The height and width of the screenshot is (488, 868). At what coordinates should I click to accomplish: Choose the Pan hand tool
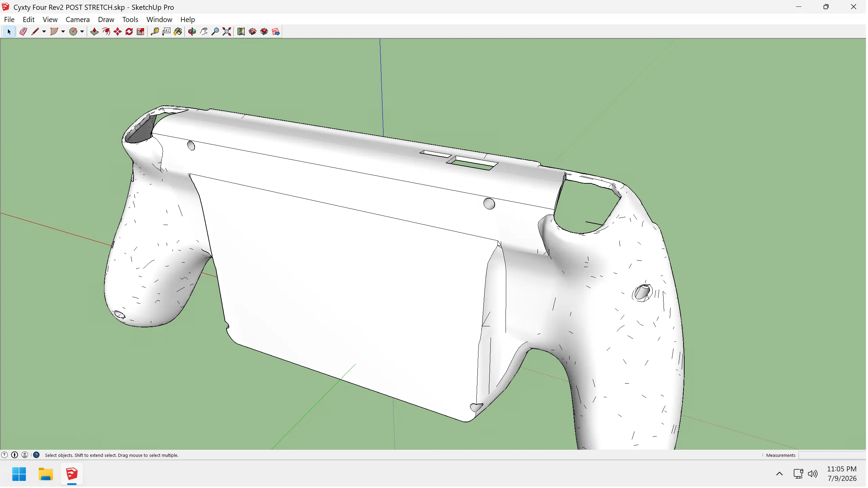(x=203, y=32)
